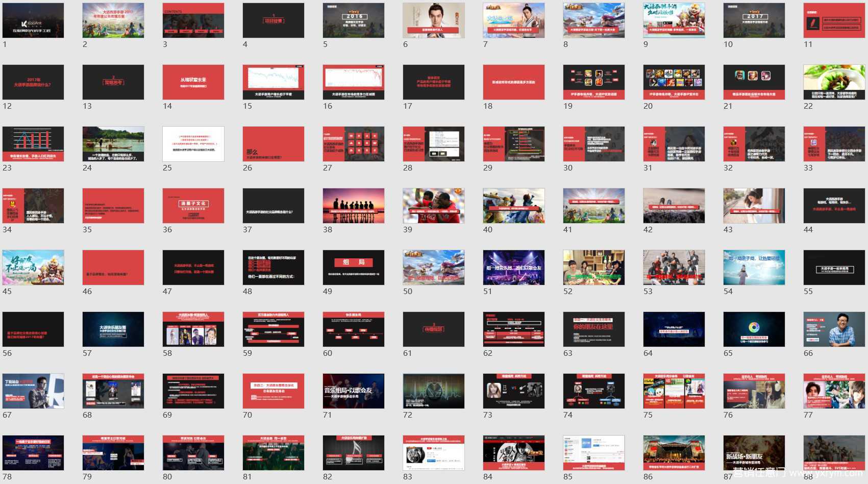Select slide 71 thumbnail
This screenshot has width=868, height=484.
[354, 391]
